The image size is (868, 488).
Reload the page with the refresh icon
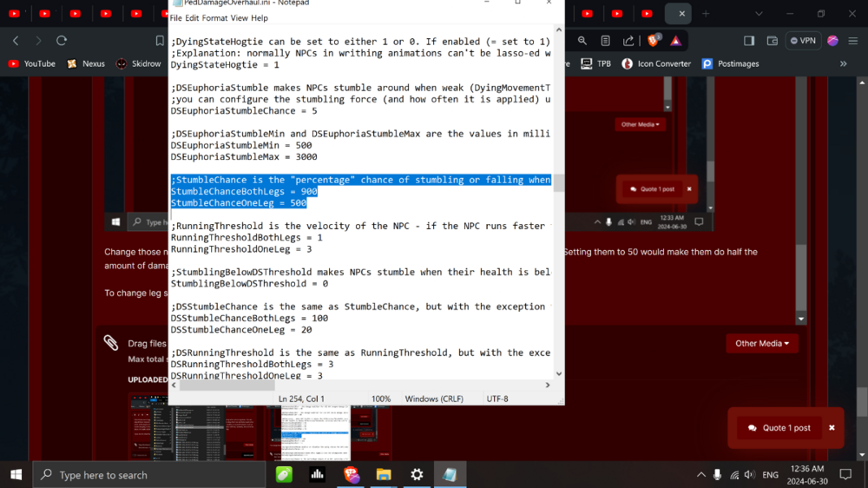62,41
